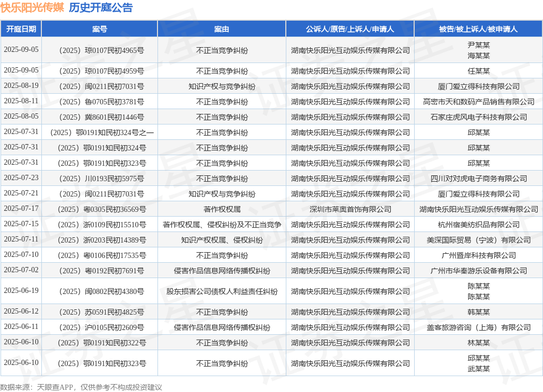Click the date 2025-07-17
Image resolution: width=543 pixels, height=392 pixels.
tap(21, 208)
